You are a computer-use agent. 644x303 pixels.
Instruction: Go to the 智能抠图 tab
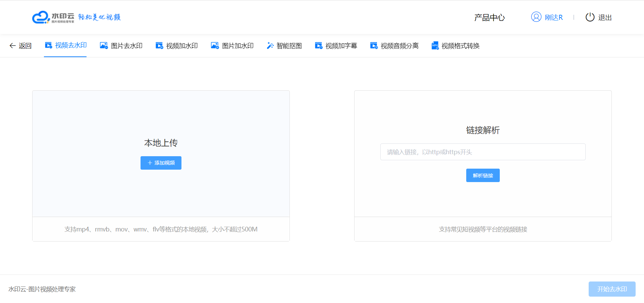pyautogui.click(x=284, y=46)
